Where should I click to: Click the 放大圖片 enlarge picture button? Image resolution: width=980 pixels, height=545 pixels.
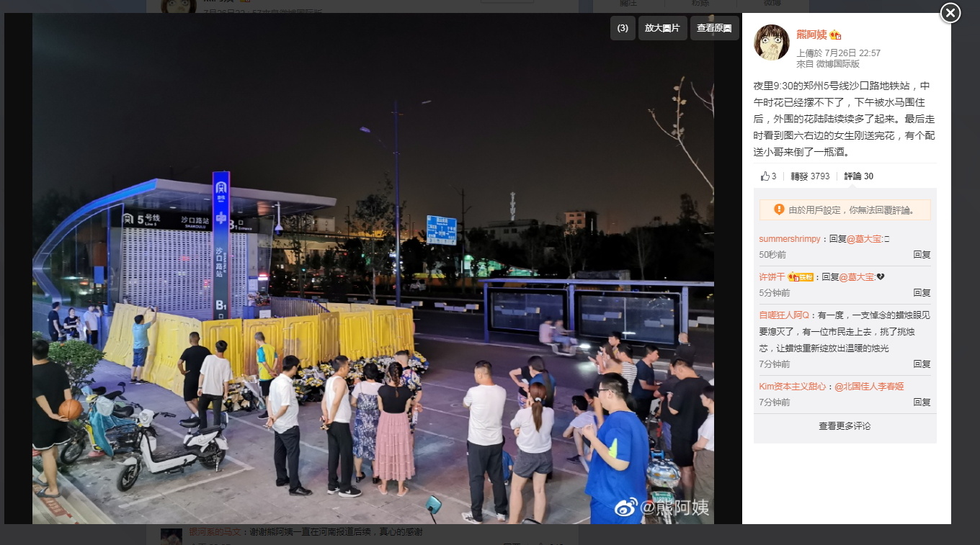[x=662, y=28]
